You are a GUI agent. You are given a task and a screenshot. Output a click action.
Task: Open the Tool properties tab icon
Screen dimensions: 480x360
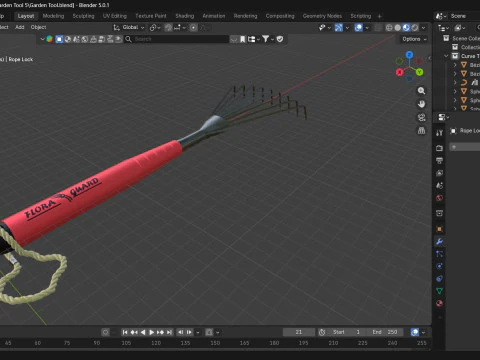click(x=439, y=133)
